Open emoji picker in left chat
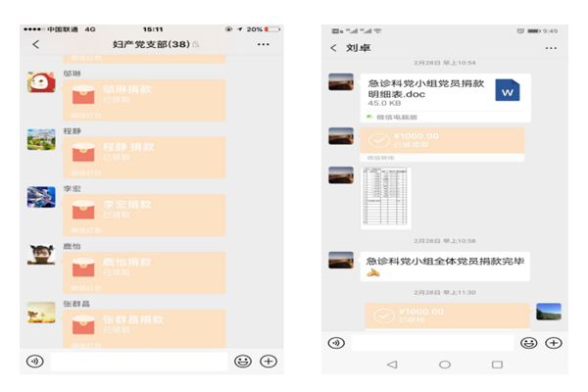 [x=242, y=361]
